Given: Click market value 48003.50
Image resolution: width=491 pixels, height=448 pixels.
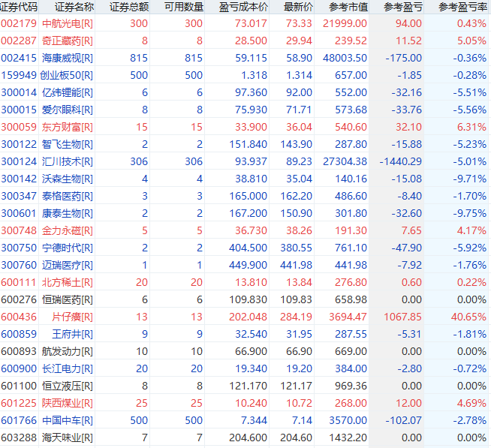Looking at the screenshot, I should [345, 58].
